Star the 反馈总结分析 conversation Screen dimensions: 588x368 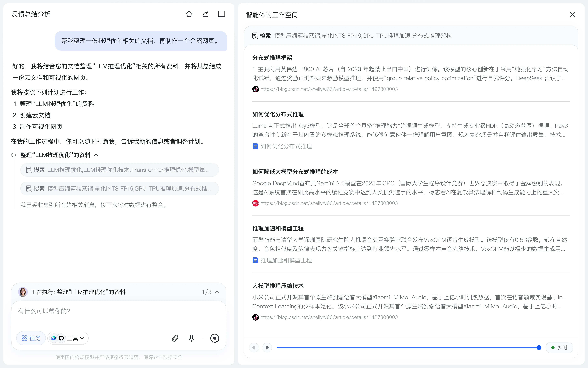coord(189,14)
